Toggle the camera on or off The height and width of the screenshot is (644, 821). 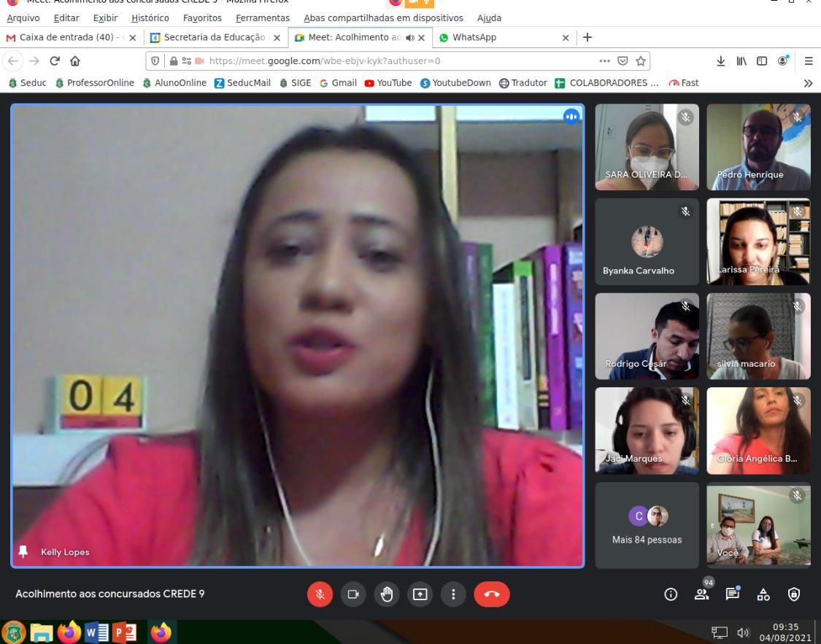(353, 594)
